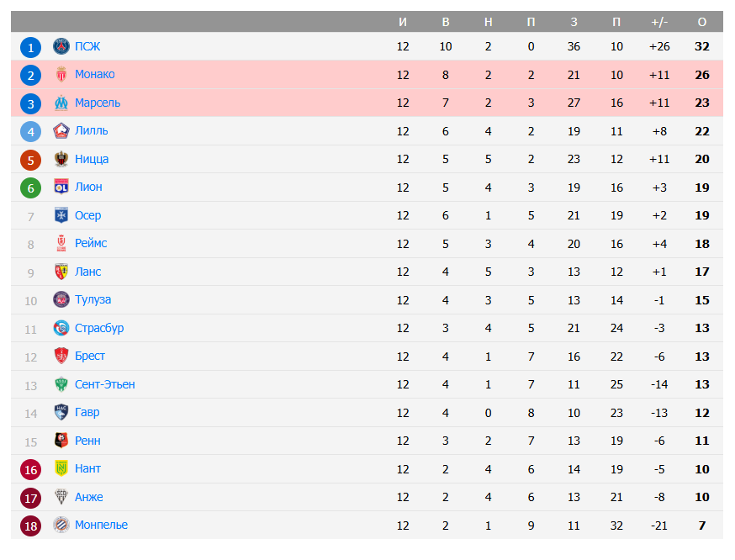Click the maroon position badge number 18
This screenshot has height=560, width=735.
coord(30,526)
